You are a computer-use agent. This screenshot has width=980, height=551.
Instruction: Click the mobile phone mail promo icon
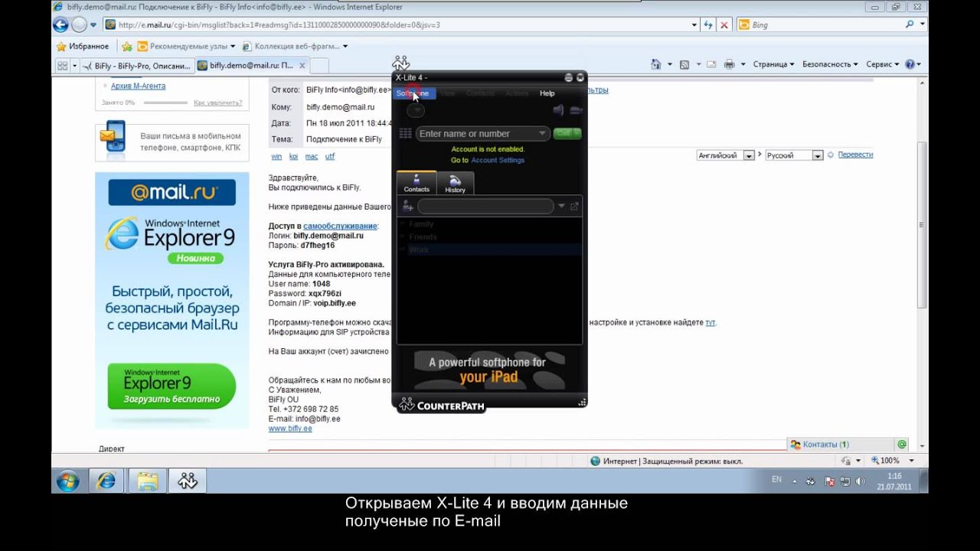pyautogui.click(x=113, y=139)
